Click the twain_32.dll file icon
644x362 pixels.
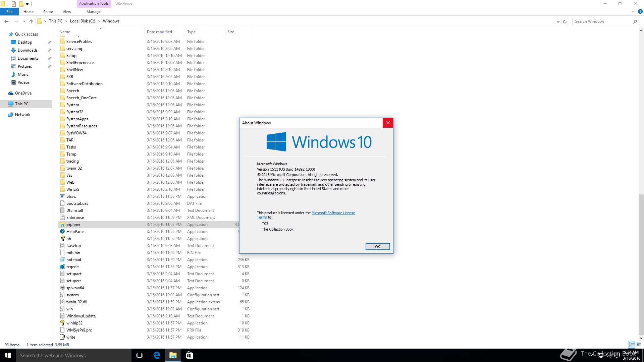click(x=62, y=302)
